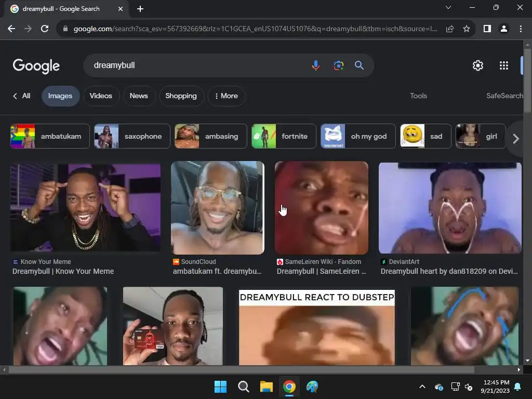The width and height of the screenshot is (532, 399).
Task: Expand the More search options
Action: coord(227,96)
